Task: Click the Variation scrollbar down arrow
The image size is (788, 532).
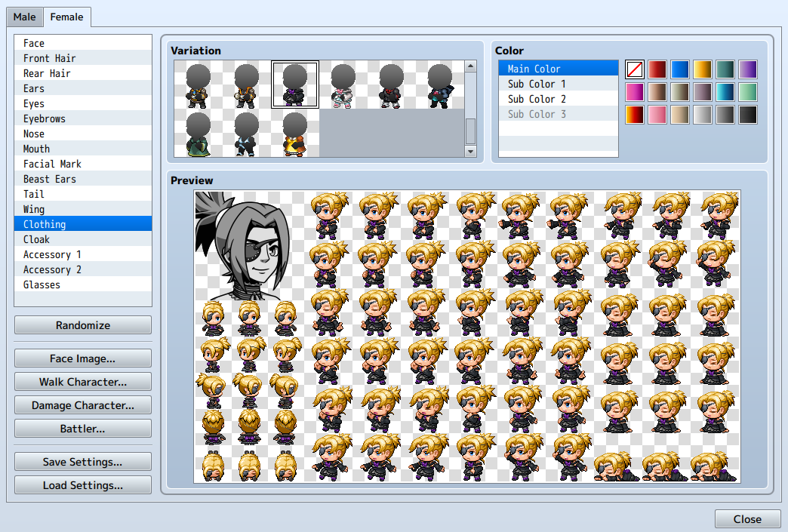Action: (x=470, y=151)
